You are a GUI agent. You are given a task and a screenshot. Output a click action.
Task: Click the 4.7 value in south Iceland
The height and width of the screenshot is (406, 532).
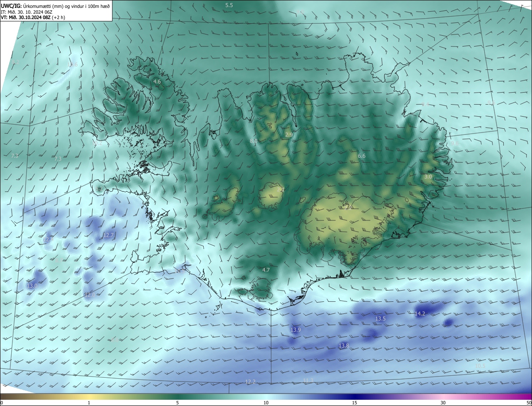click(266, 270)
